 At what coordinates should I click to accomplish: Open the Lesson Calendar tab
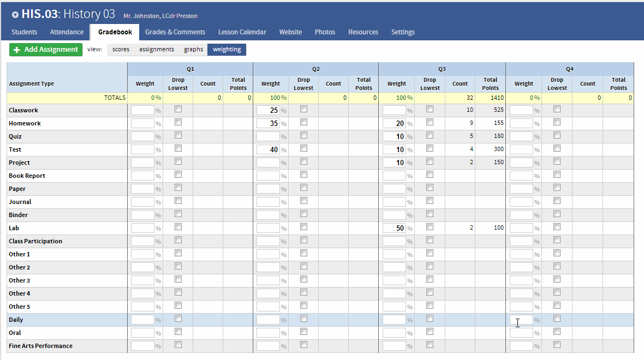(x=242, y=32)
